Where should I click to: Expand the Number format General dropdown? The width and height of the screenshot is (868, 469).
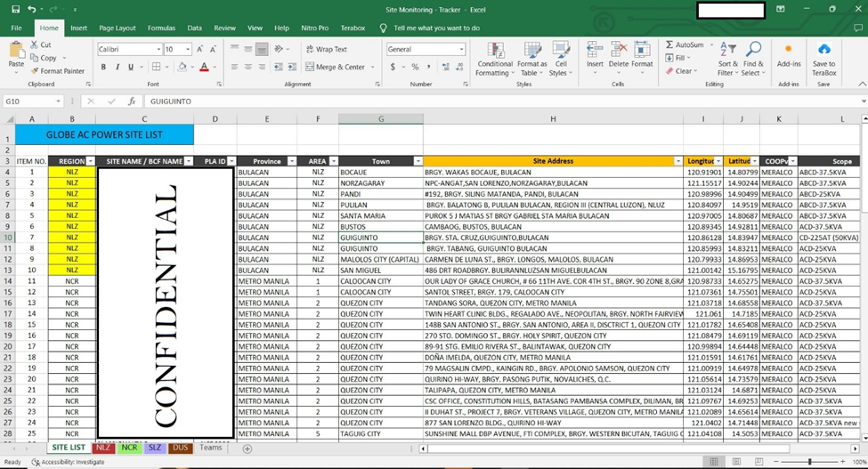(x=461, y=50)
